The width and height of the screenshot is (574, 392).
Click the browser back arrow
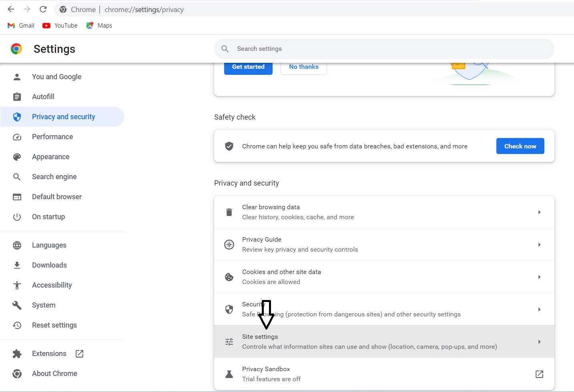(x=11, y=9)
